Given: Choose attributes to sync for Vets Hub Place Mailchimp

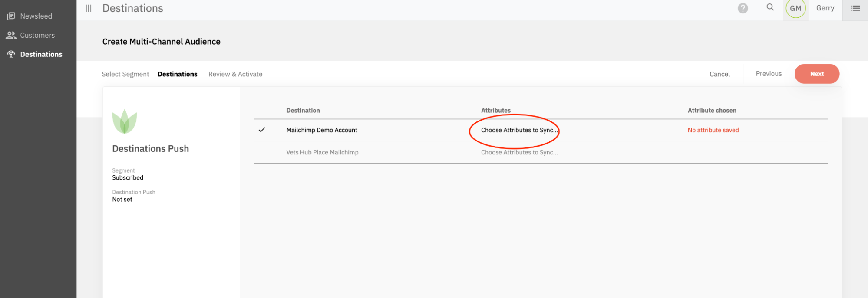Looking at the screenshot, I should 519,152.
